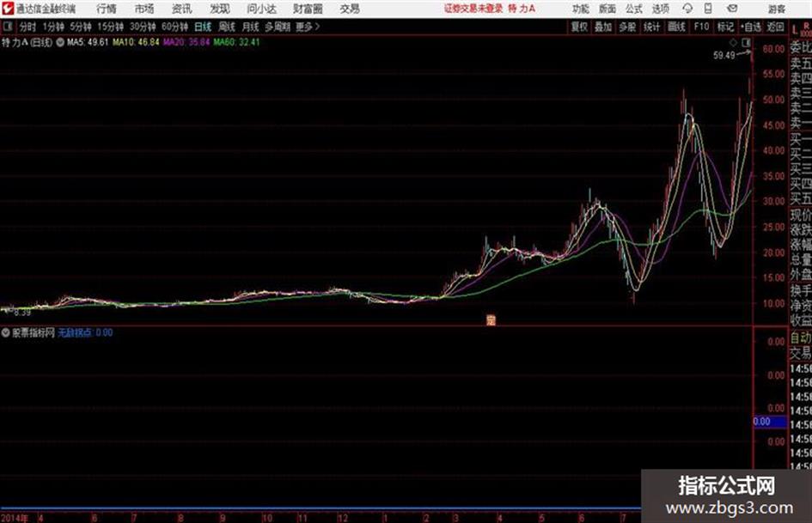Click the highlighted blue 0.00 axis value
This screenshot has height=523, width=812.
[x=770, y=422]
